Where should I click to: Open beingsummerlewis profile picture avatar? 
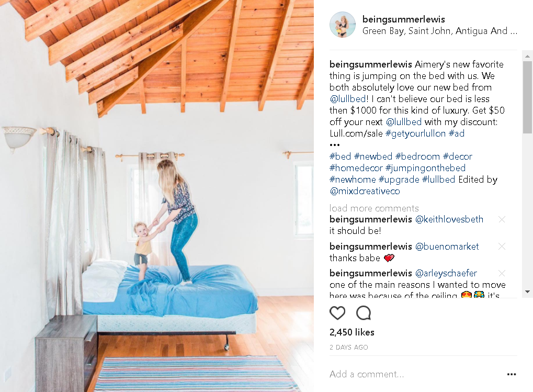(x=342, y=25)
